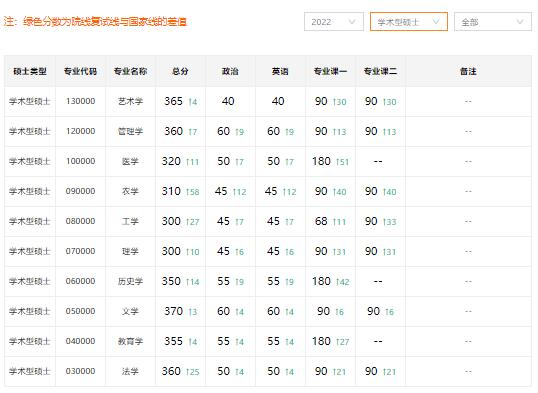
Task: Select major code 080000
Action: click(x=81, y=221)
